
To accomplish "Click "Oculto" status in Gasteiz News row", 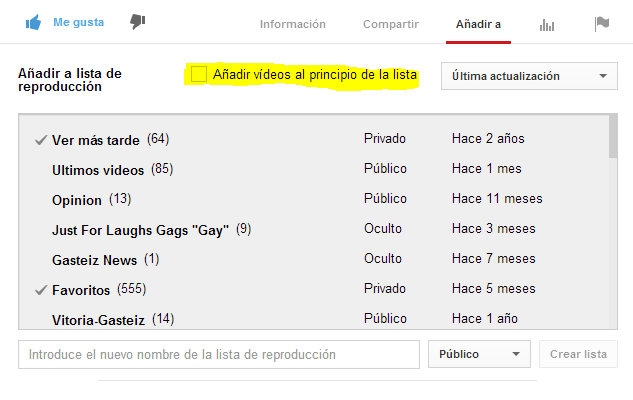I will point(383,258).
